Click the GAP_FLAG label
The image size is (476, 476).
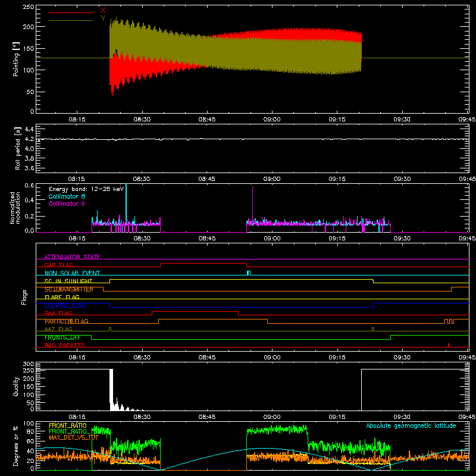pos(58,265)
